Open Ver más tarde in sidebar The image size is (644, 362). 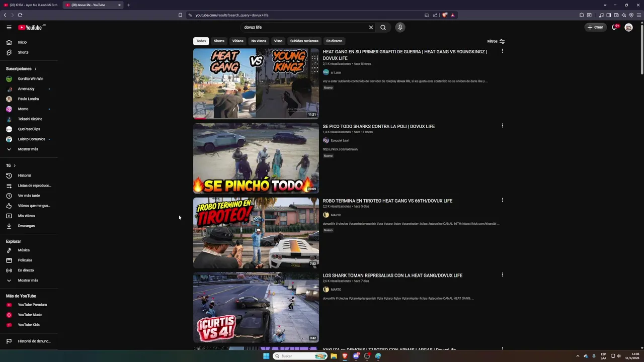[29, 196]
